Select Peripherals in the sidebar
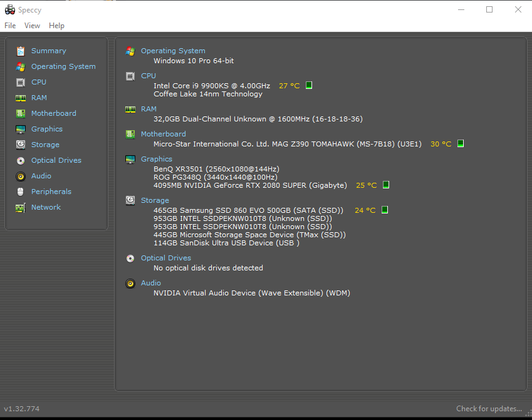Screen dimensions: 532x420 [x=51, y=192]
